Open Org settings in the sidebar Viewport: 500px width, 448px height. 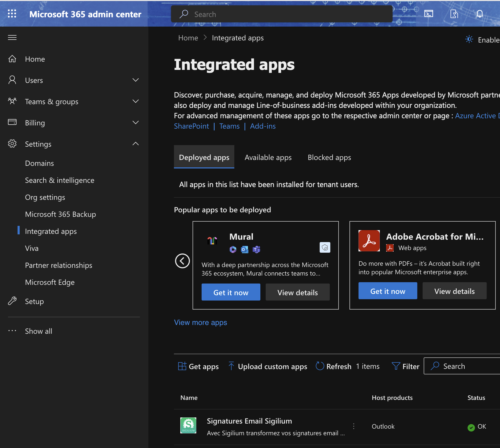click(x=45, y=197)
